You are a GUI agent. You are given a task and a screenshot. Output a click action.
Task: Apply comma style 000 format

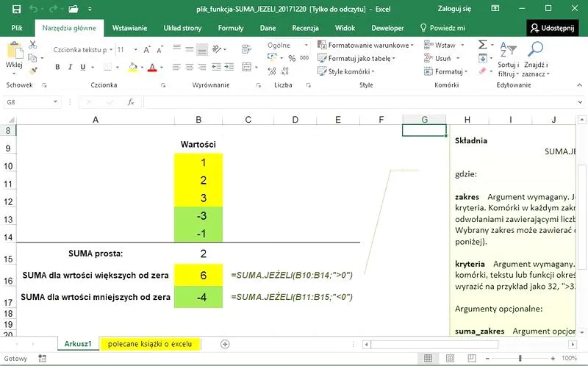[304, 58]
